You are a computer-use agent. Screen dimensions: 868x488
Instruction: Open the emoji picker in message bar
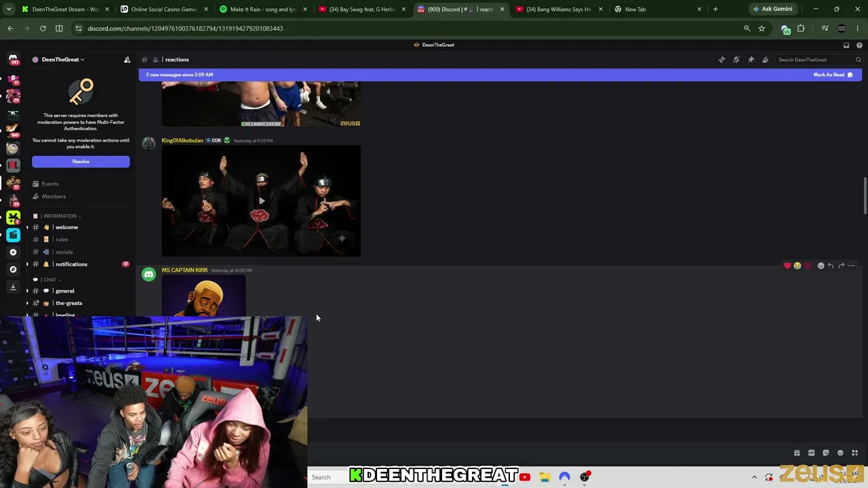(840, 453)
